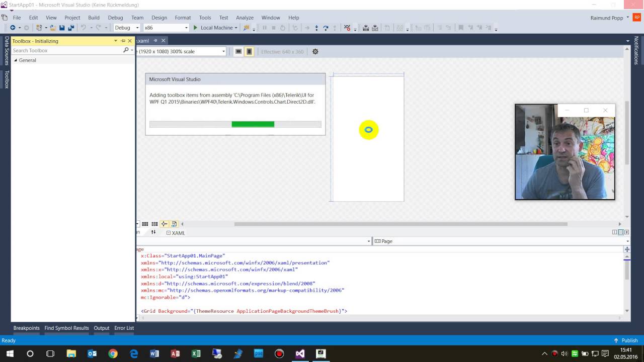
Task: Click the webcam video thumbnail
Action: 565,152
